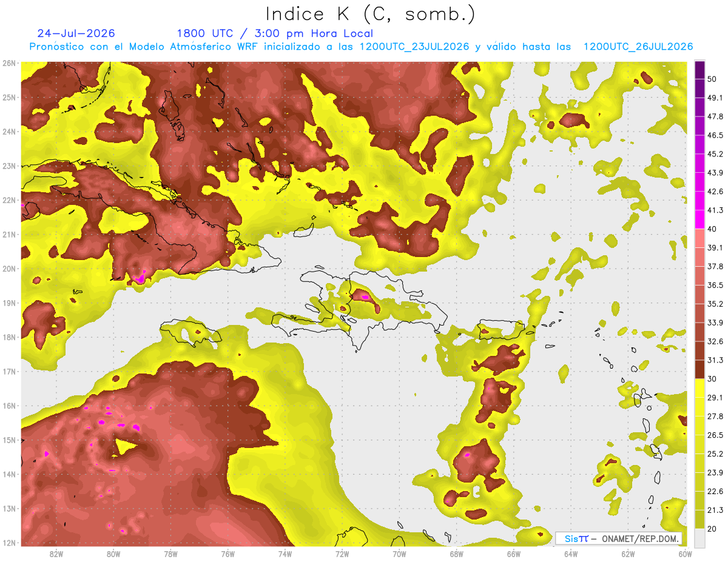
Task: Pick the dark brown swatch between 30 and 31.3
Action: click(699, 369)
